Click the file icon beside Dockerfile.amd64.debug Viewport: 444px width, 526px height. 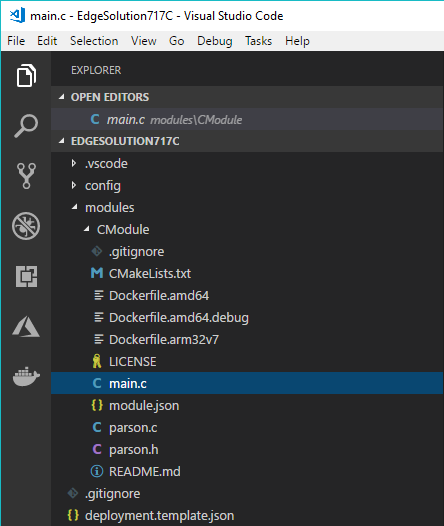click(x=99, y=317)
